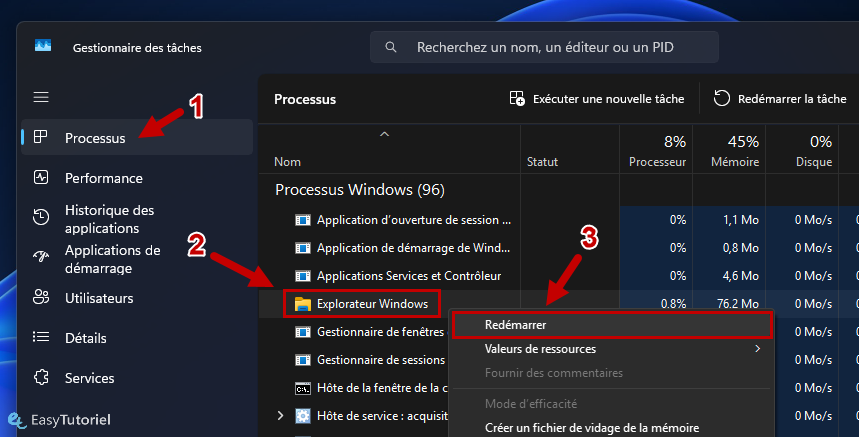Click the Performance sidebar icon

click(x=41, y=177)
